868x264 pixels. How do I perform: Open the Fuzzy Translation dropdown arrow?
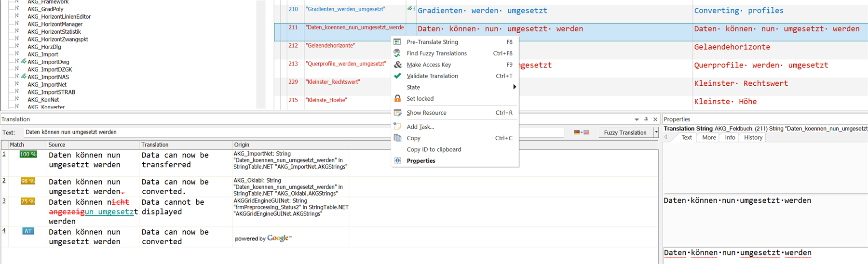[656, 132]
